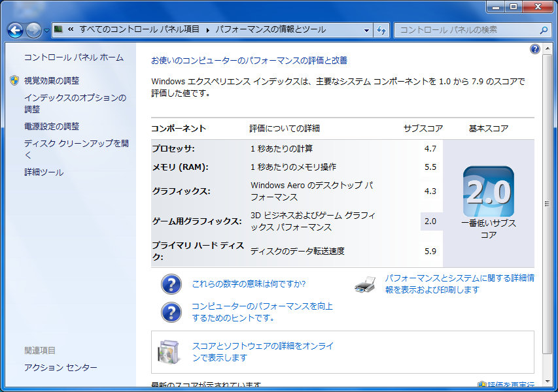Open アクション センター link
Image resolution: width=558 pixels, height=392 pixels.
tap(60, 367)
